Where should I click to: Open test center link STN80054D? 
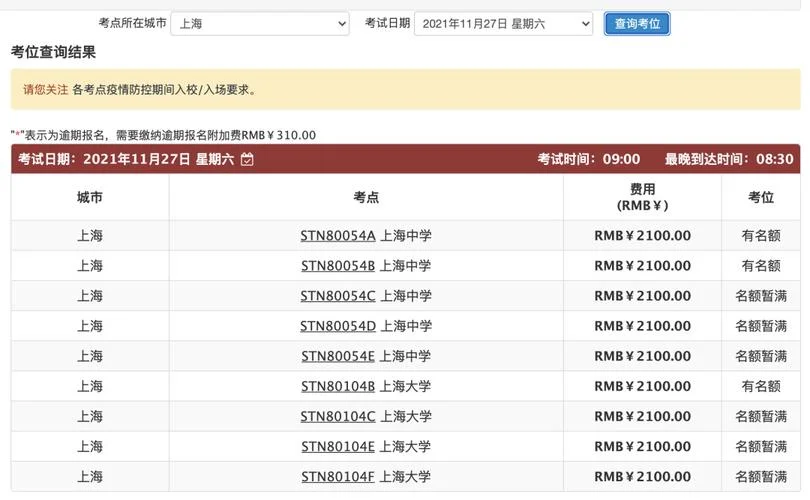click(x=338, y=326)
